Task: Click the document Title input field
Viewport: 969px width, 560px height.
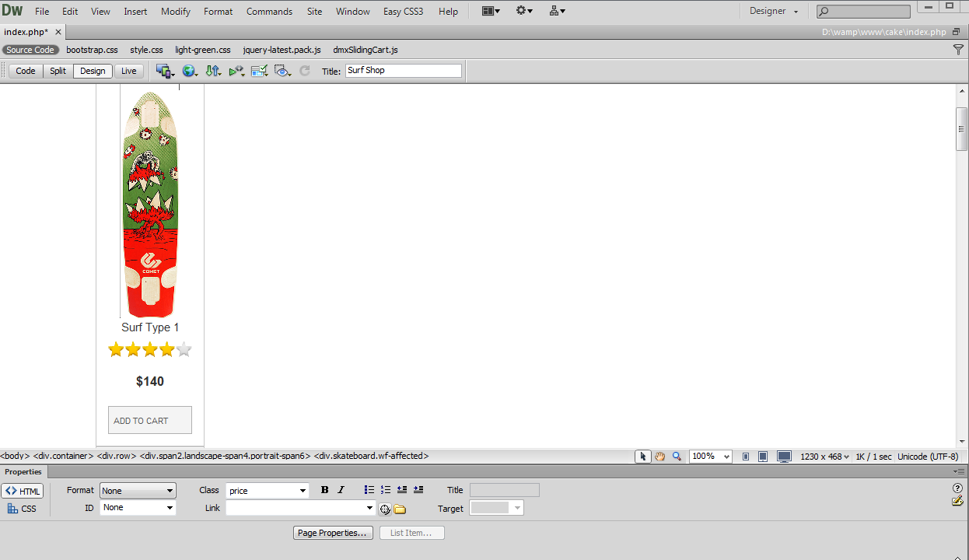Action: (x=403, y=71)
